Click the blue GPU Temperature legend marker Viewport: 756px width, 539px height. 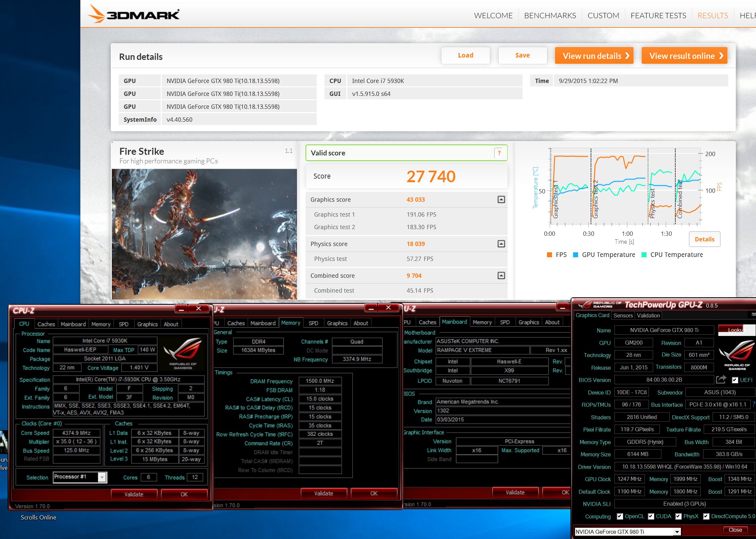[x=575, y=255]
